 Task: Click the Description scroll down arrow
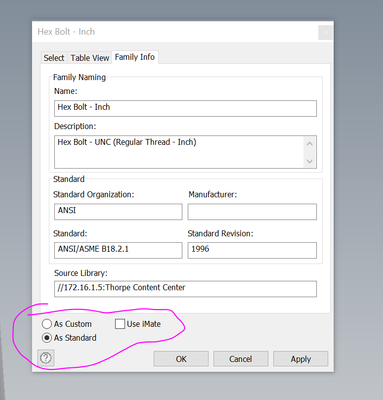pos(310,161)
